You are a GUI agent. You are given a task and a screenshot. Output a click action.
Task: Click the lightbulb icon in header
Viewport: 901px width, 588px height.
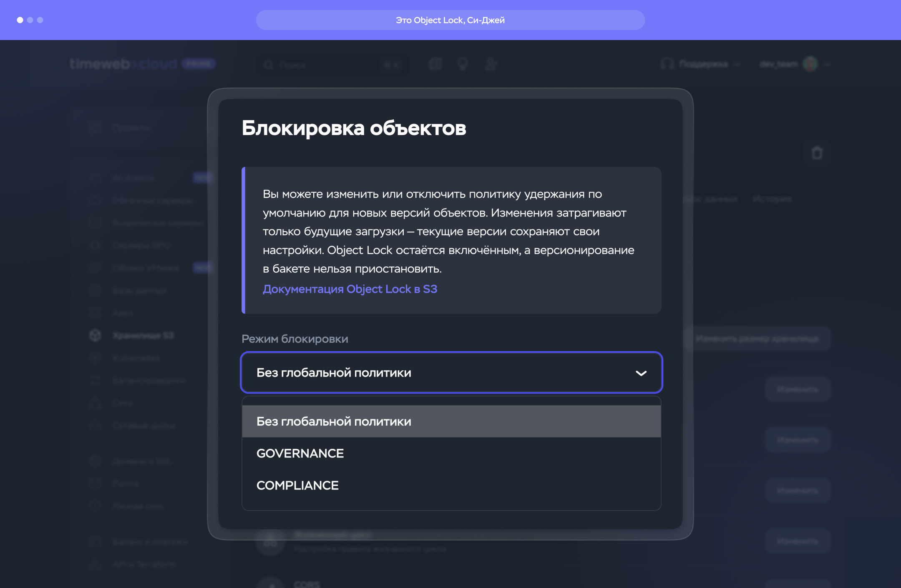463,64
